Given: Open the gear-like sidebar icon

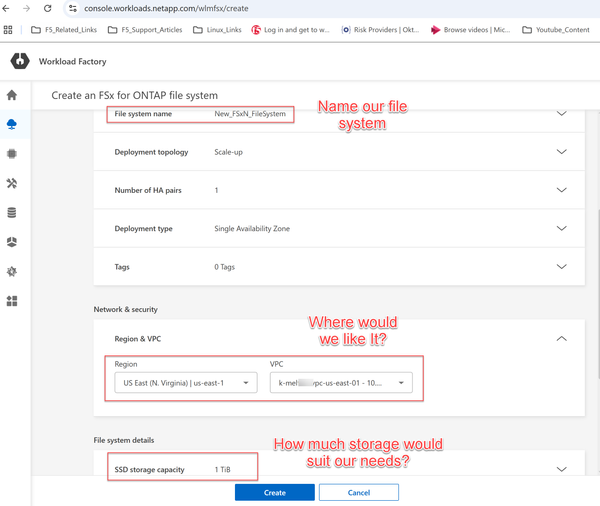Looking at the screenshot, I should point(12,272).
